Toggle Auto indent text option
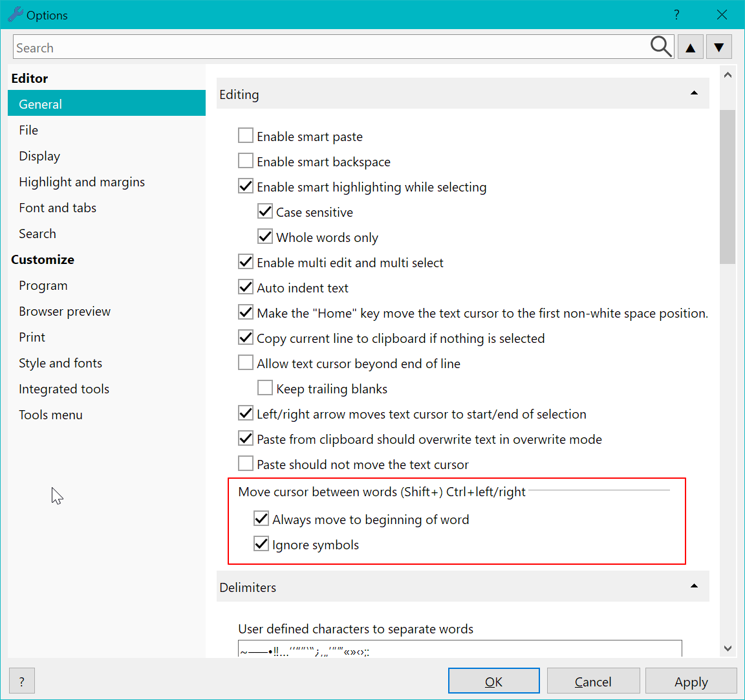This screenshot has width=745, height=700. click(x=246, y=287)
